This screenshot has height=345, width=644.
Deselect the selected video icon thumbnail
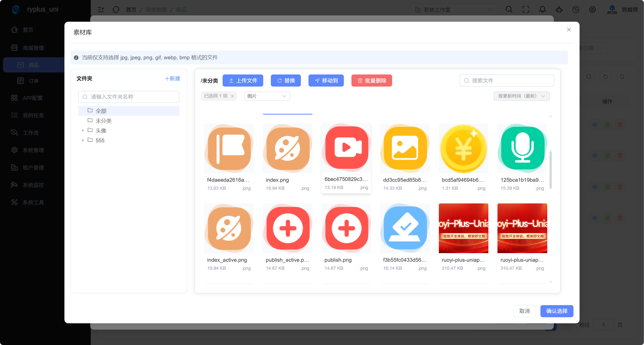coord(346,148)
